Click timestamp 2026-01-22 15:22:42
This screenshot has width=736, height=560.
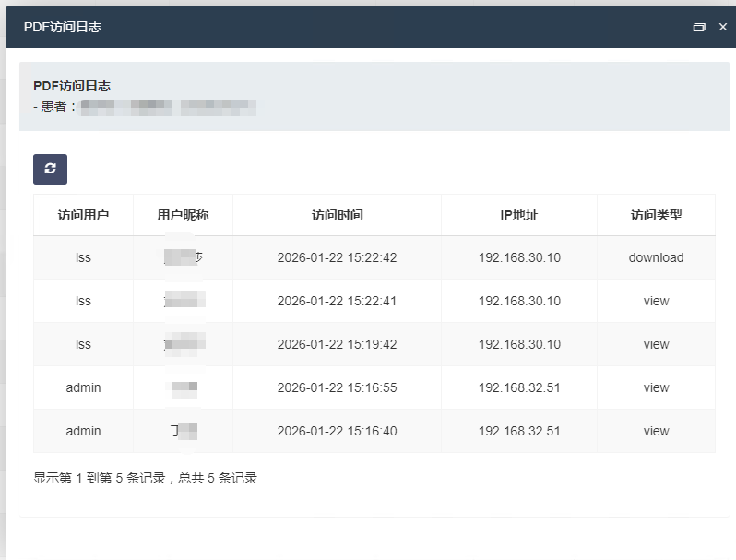(337, 257)
